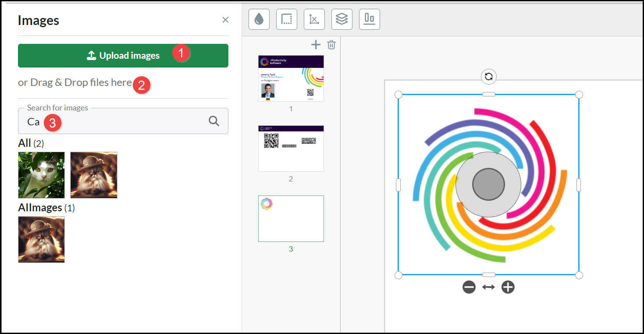Click the water drop opacity icon
Screen dimensions: 644x334
click(x=259, y=19)
